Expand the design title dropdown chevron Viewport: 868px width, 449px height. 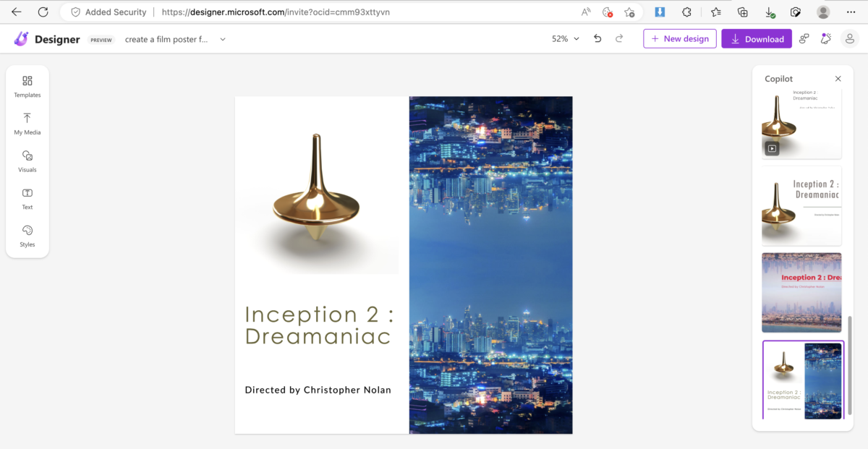point(223,39)
